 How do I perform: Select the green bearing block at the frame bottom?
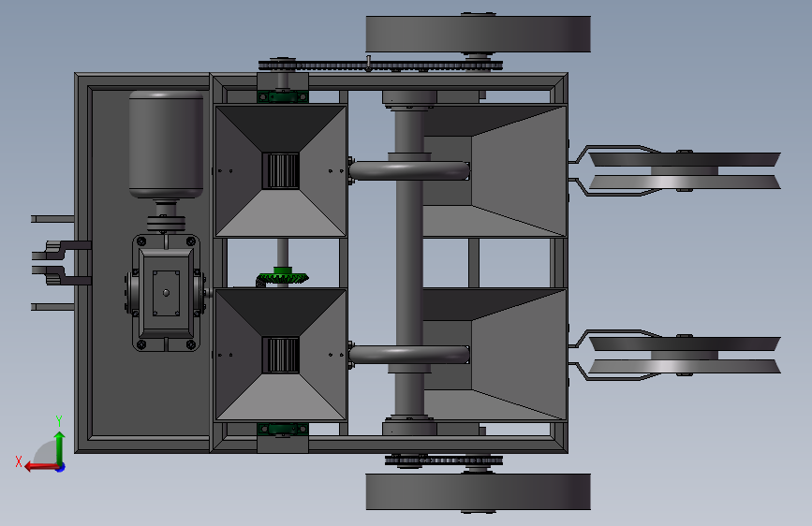pos(283,430)
